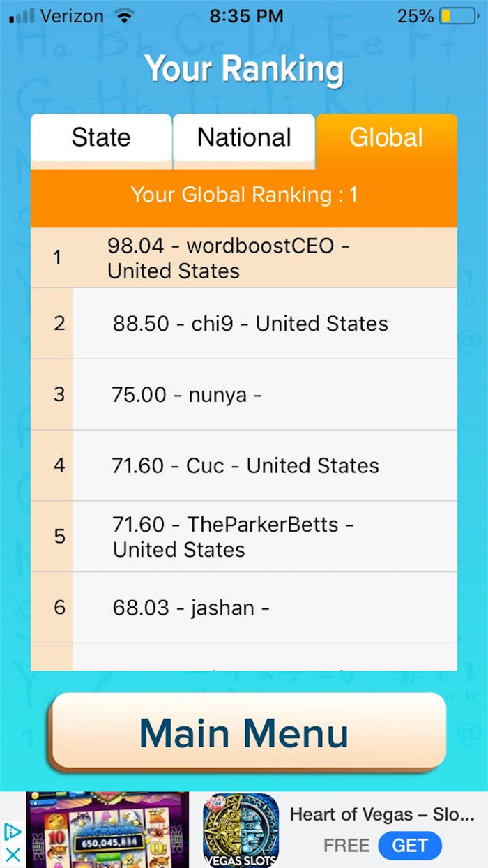
Task: Tap TheParkerBetts ranking entry
Action: coord(244,536)
